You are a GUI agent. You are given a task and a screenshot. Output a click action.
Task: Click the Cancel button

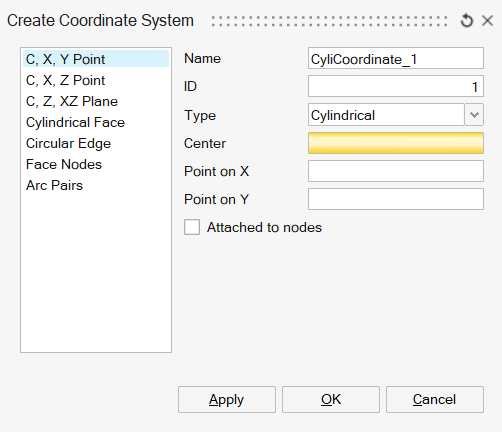(x=435, y=399)
